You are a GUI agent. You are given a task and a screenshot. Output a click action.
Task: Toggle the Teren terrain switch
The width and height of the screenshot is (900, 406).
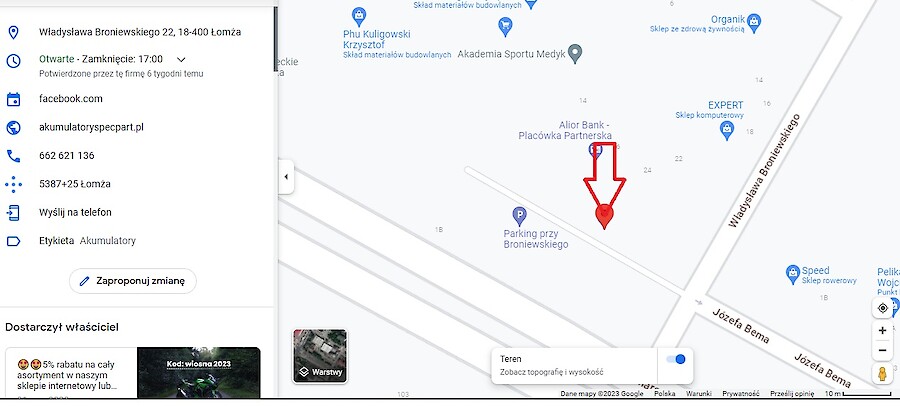click(676, 359)
